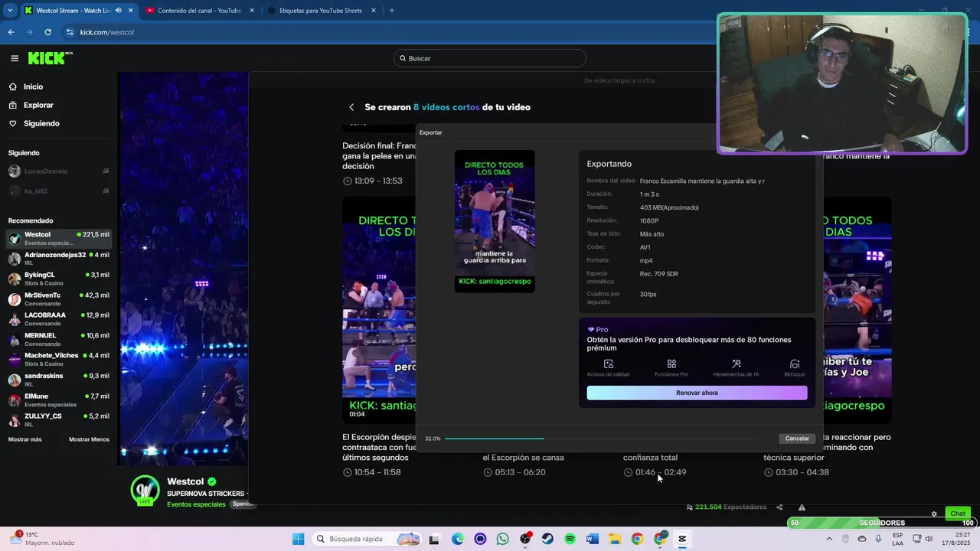980x551 pixels.
Task: Open CapCut from the taskbar
Action: coord(682,539)
